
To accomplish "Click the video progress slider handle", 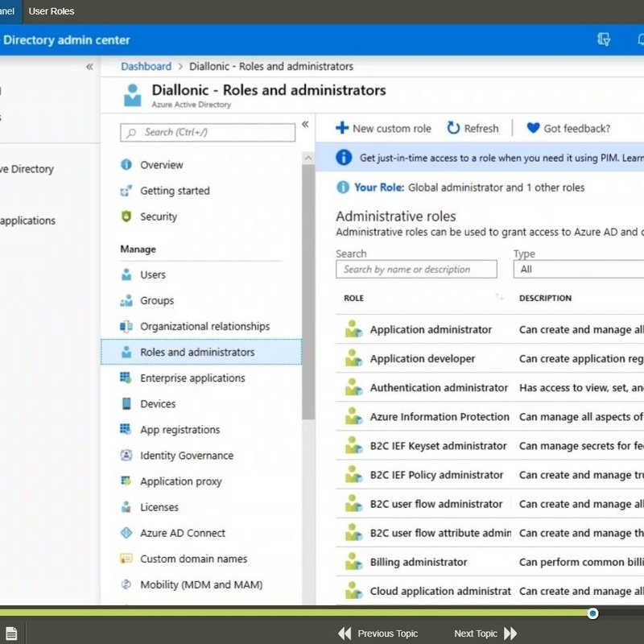I will 592,613.
